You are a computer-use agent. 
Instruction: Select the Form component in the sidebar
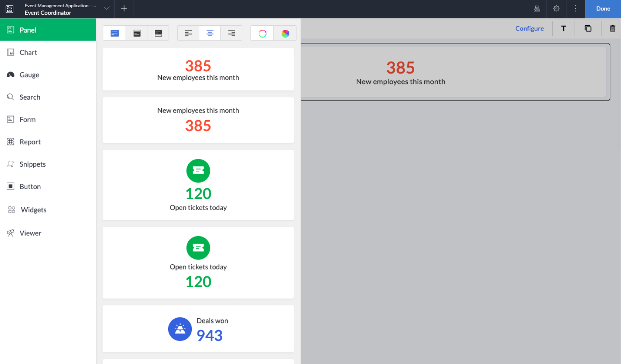27,119
